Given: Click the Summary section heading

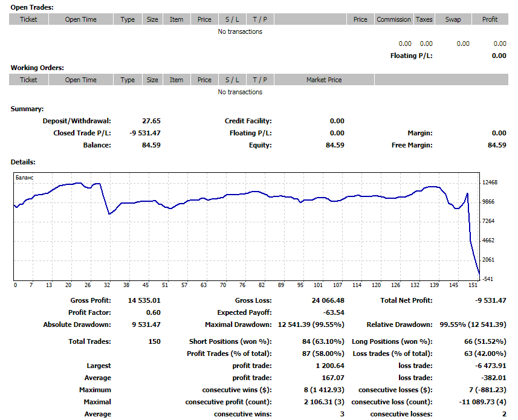Looking at the screenshot, I should coord(27,109).
